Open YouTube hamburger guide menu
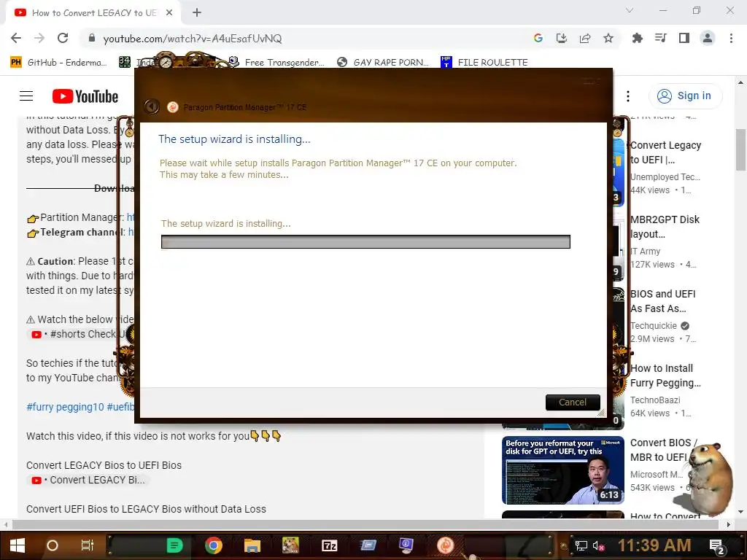The image size is (747, 560). click(x=26, y=96)
